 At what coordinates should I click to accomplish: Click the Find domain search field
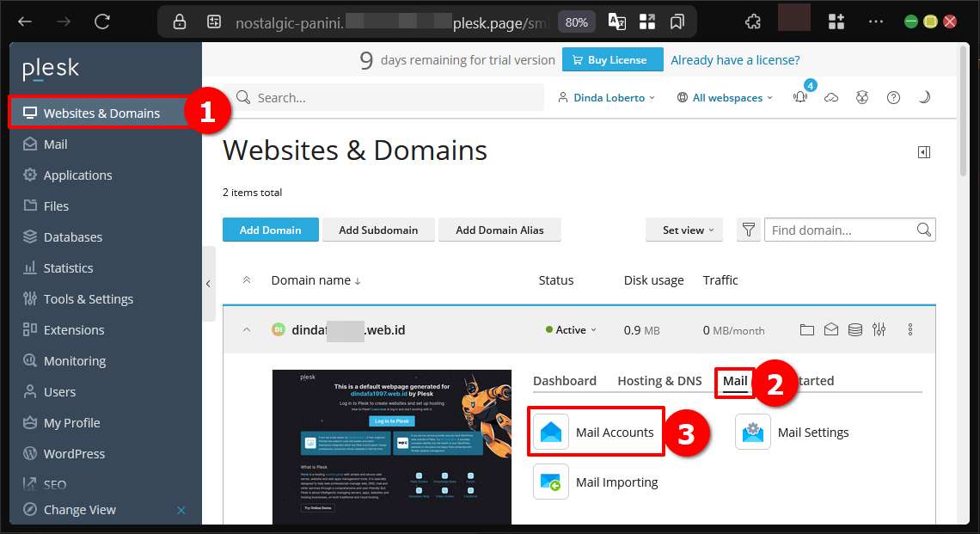pyautogui.click(x=842, y=230)
